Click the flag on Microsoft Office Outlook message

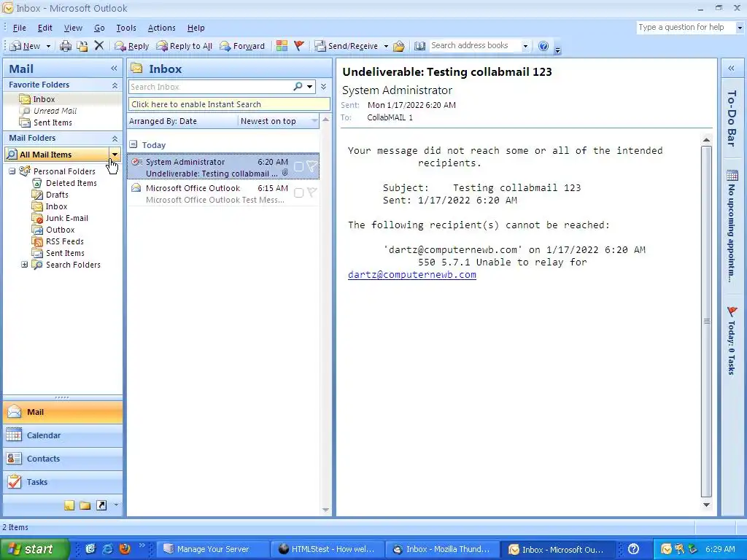click(x=311, y=192)
